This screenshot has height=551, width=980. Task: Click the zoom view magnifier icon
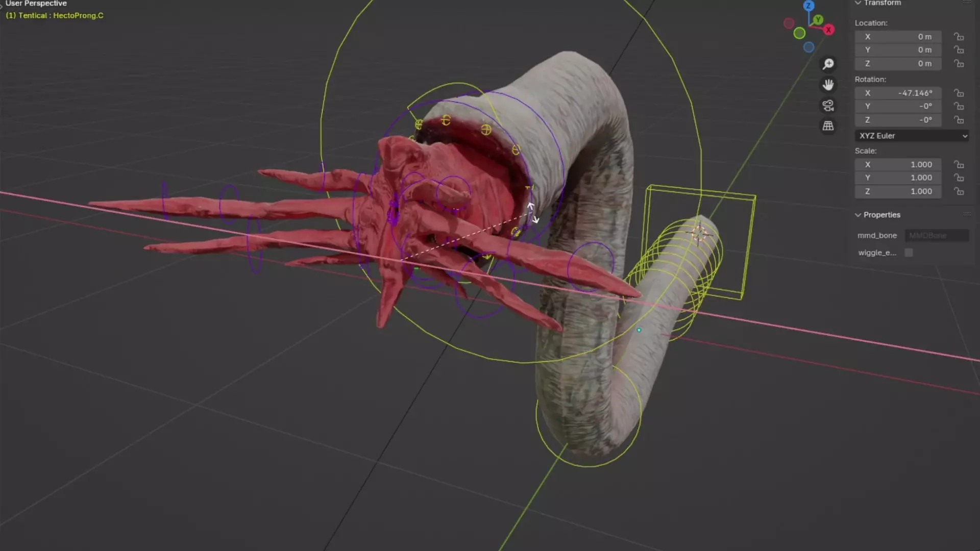[x=828, y=64]
